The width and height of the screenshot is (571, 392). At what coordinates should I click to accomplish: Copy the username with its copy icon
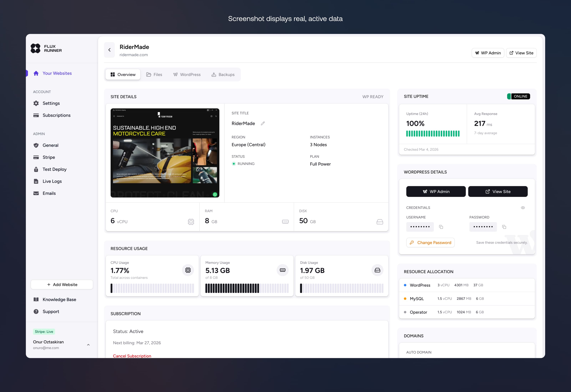coord(441,227)
